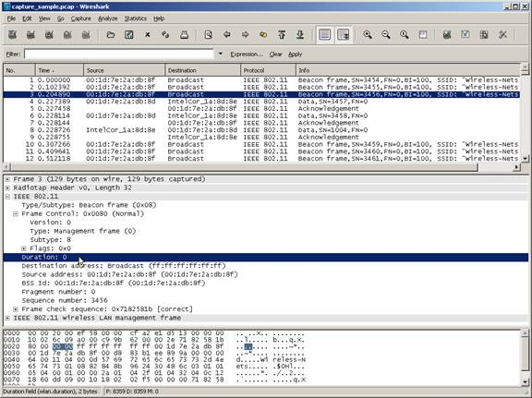Stop the running capture icon
This screenshot has width=532, height=398.
click(67, 34)
